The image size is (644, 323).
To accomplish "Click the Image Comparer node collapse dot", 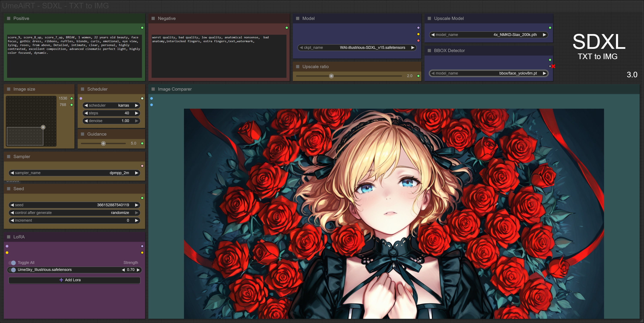I will click(x=153, y=89).
